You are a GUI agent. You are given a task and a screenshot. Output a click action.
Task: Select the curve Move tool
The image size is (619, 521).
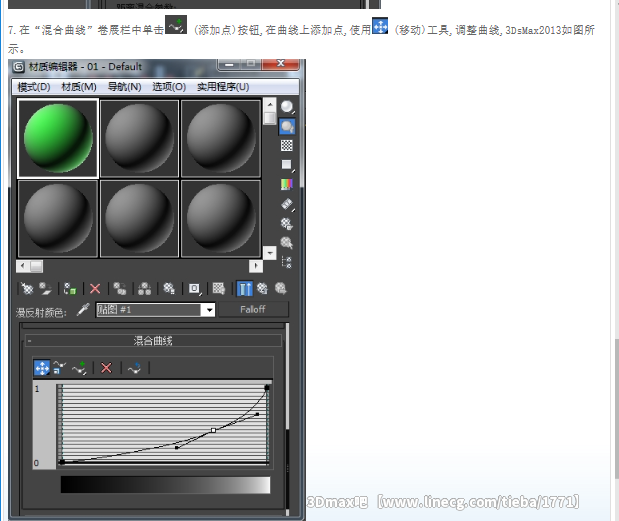coord(42,368)
